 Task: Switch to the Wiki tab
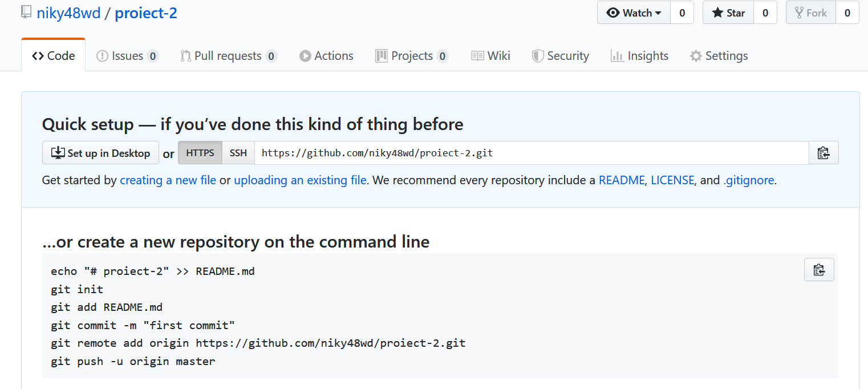(490, 55)
